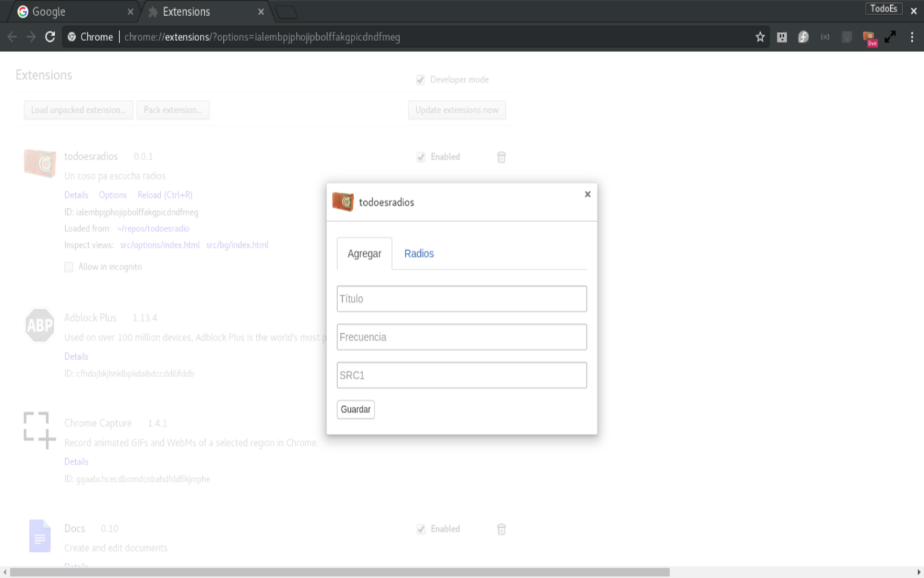Click the curly-braces extension icon
Screen dimensions: 924x578
(x=825, y=37)
